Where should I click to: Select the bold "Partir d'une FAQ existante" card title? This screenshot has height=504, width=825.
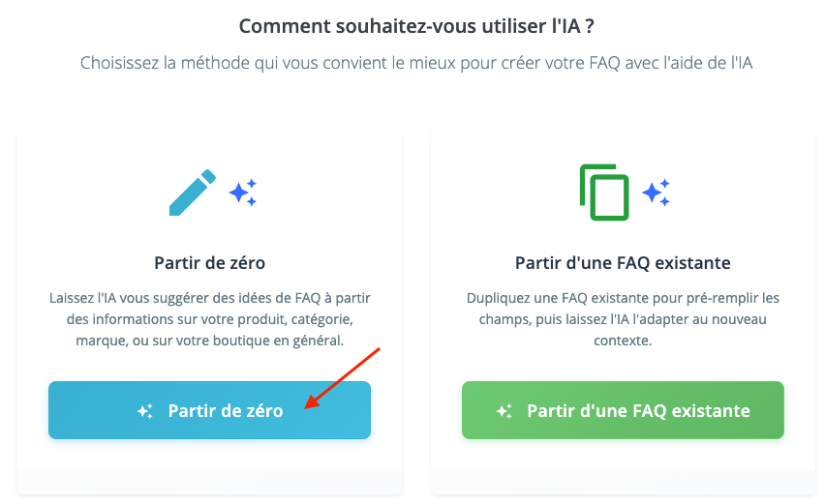coord(623,262)
